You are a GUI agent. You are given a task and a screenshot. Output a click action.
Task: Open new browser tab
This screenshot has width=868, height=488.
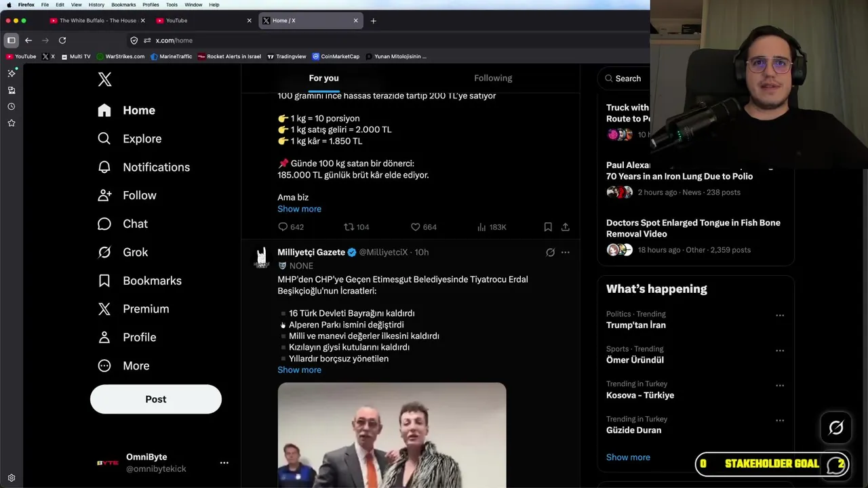(x=373, y=21)
